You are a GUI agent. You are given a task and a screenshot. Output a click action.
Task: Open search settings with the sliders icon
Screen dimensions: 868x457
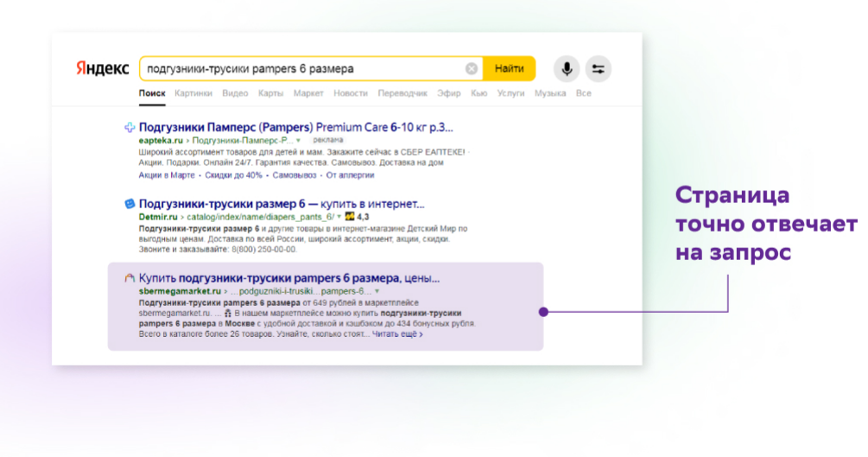click(598, 69)
